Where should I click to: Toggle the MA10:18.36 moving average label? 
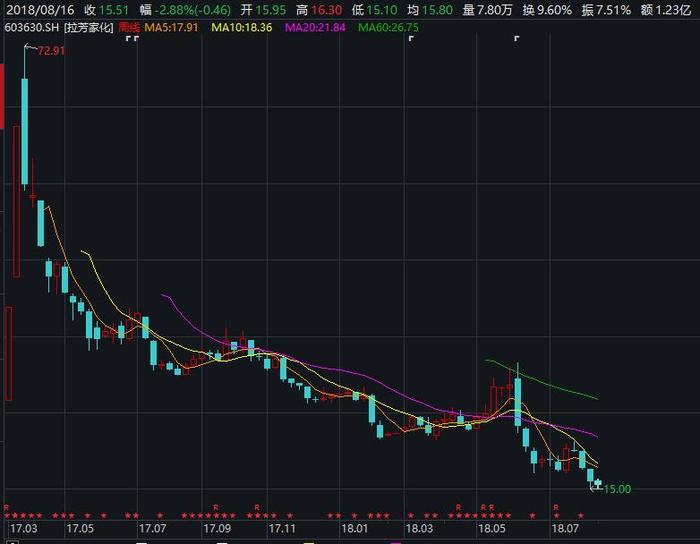[242, 27]
